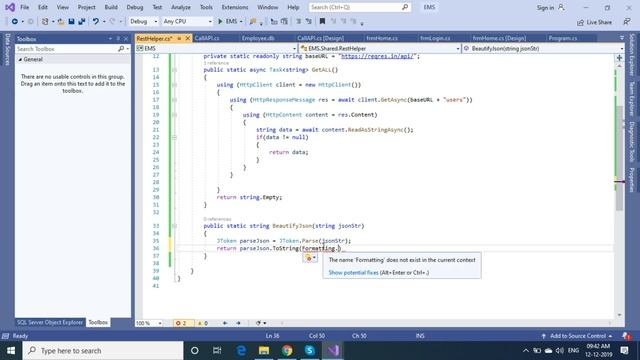Click the feedback icon at top right
This screenshot has height=360, width=640.
pyautogui.click(x=627, y=22)
